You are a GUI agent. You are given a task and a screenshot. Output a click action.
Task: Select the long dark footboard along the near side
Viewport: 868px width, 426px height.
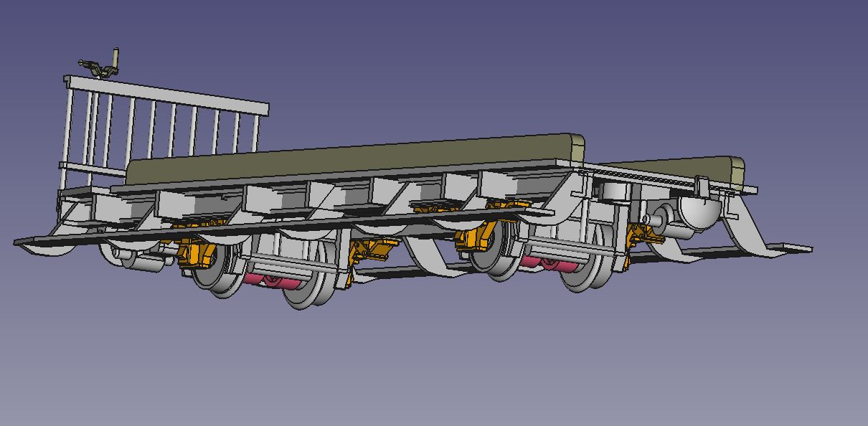[x=287, y=222]
